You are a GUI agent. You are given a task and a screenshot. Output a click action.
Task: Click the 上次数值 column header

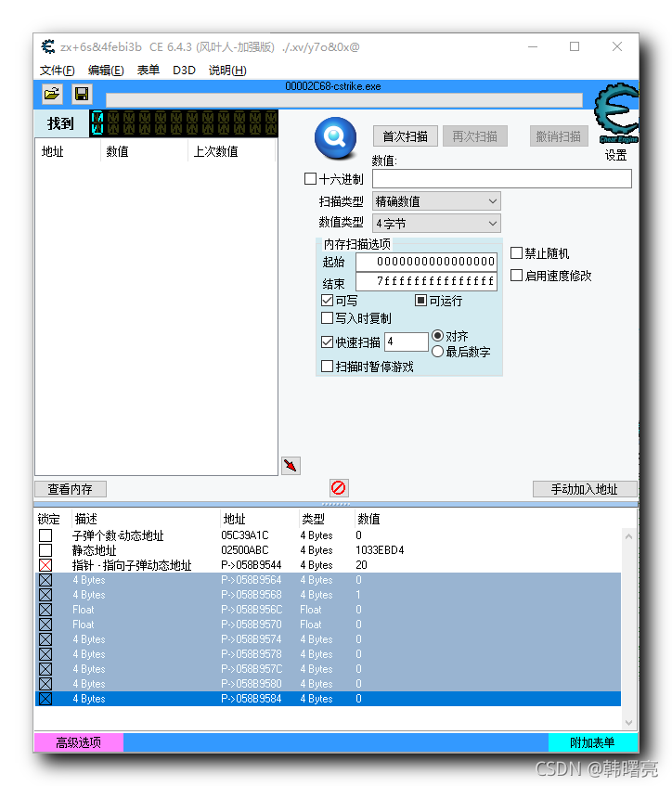pyautogui.click(x=215, y=151)
